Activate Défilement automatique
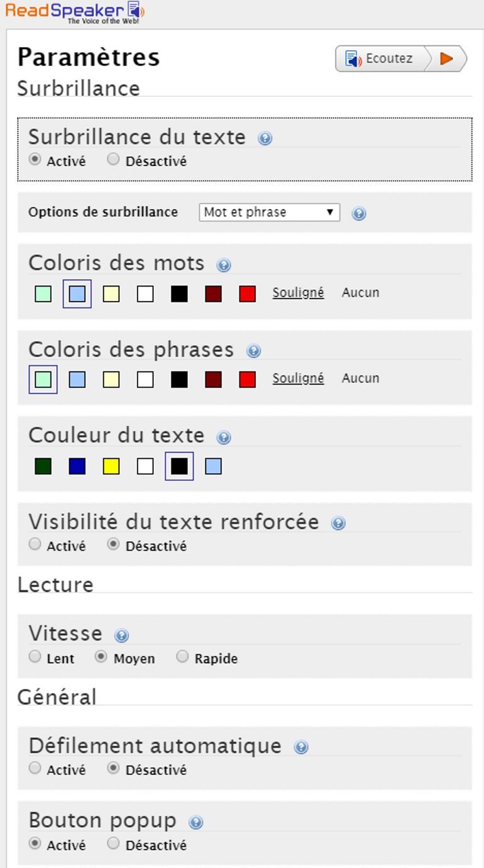This screenshot has height=868, width=484. pos(35,768)
